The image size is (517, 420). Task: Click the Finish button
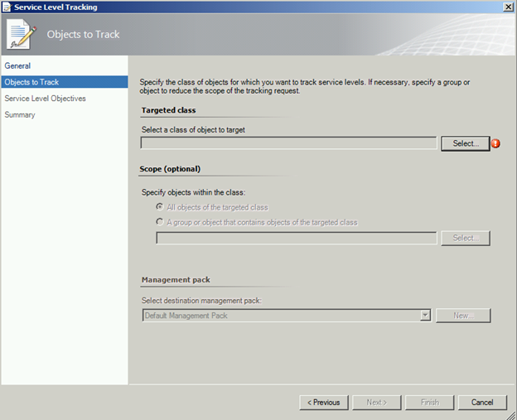point(430,403)
